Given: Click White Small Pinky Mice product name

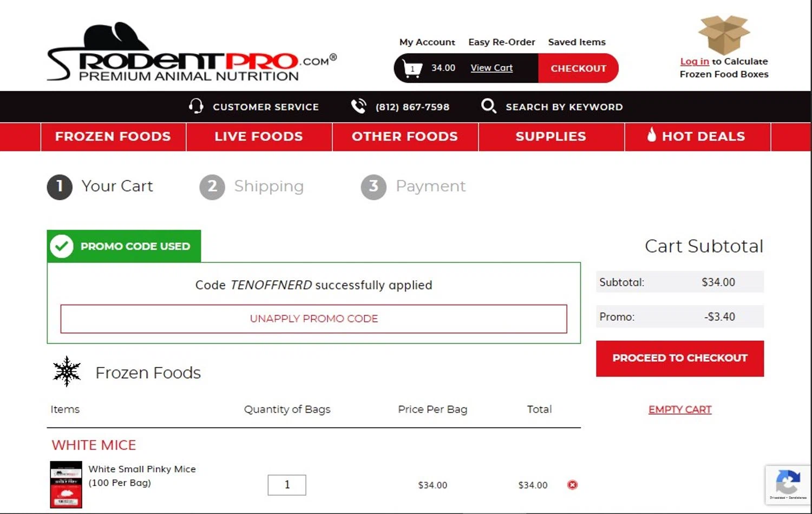Looking at the screenshot, I should coord(142,476).
